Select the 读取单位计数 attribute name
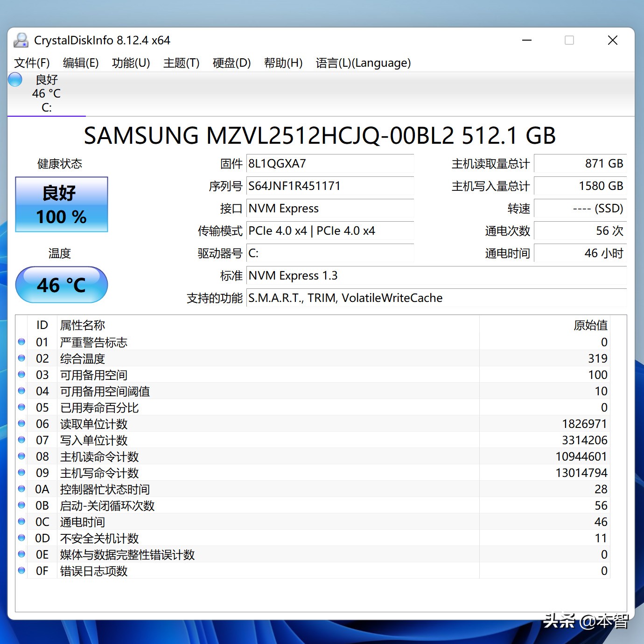Screen dimensions: 644x644 coord(94,424)
